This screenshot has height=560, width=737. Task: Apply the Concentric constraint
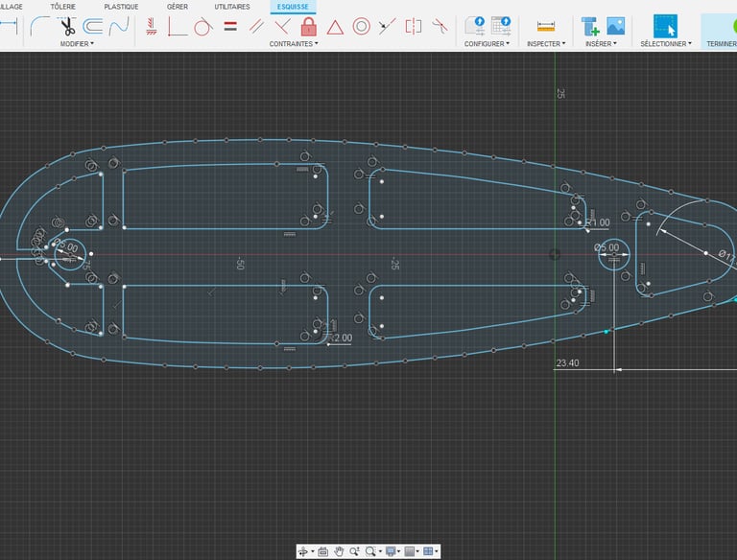(362, 26)
